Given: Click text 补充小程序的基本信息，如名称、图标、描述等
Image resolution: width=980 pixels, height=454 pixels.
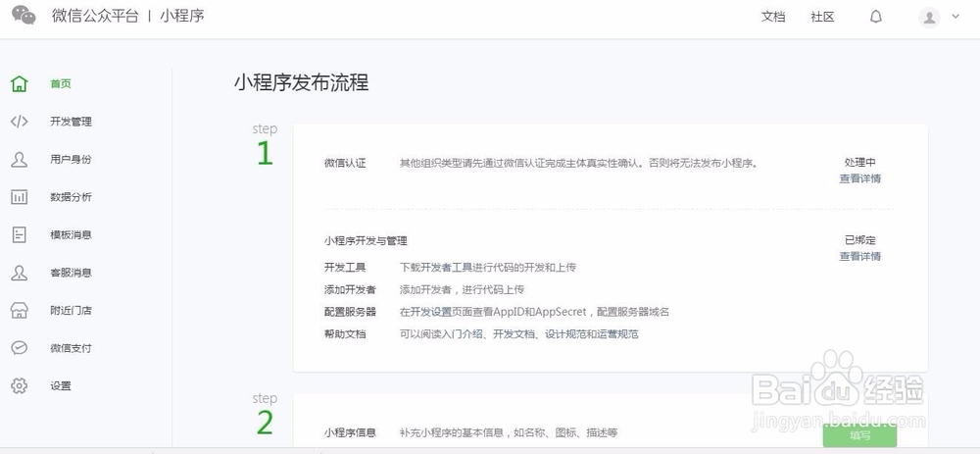Looking at the screenshot, I should point(509,432).
